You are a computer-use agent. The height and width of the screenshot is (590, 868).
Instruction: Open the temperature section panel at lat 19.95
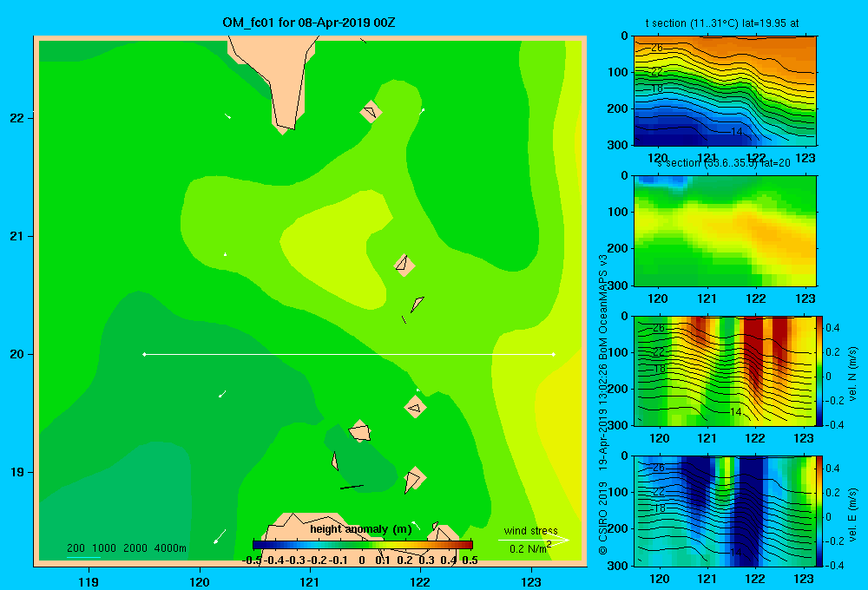725,91
